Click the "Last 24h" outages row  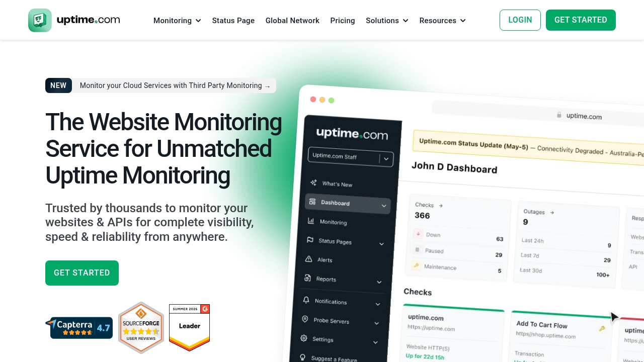(x=566, y=243)
